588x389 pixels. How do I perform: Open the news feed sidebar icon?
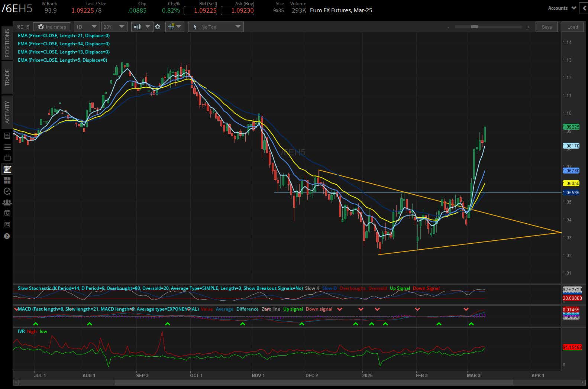(7, 136)
